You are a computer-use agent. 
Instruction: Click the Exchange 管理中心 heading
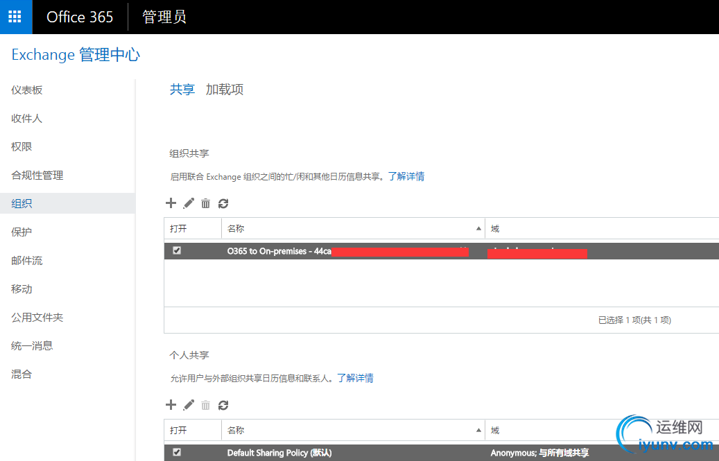pos(76,55)
